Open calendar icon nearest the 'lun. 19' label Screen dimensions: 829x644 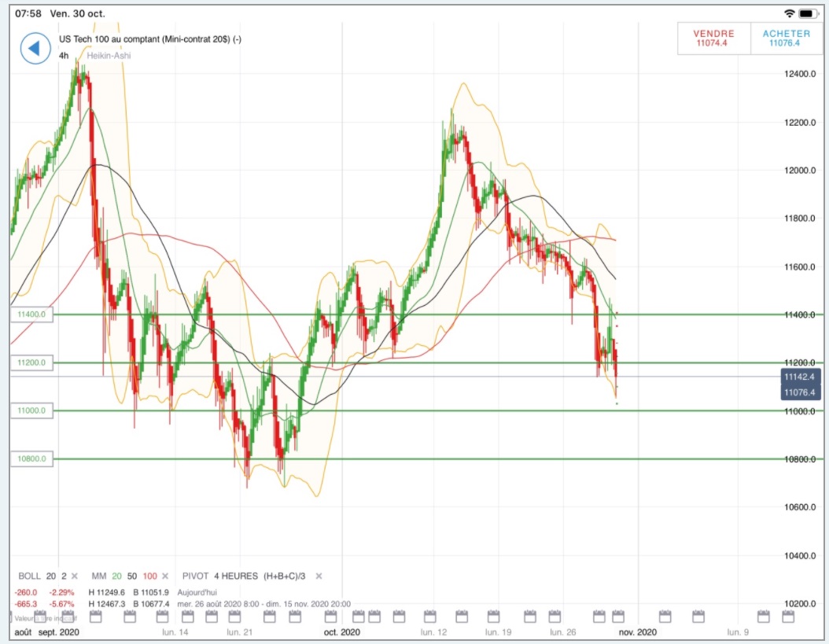pyautogui.click(x=493, y=616)
